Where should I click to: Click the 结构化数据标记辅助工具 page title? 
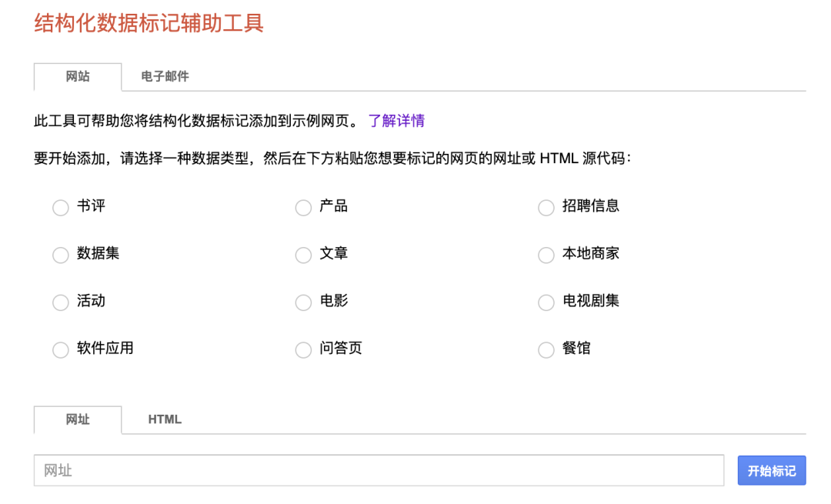(149, 23)
